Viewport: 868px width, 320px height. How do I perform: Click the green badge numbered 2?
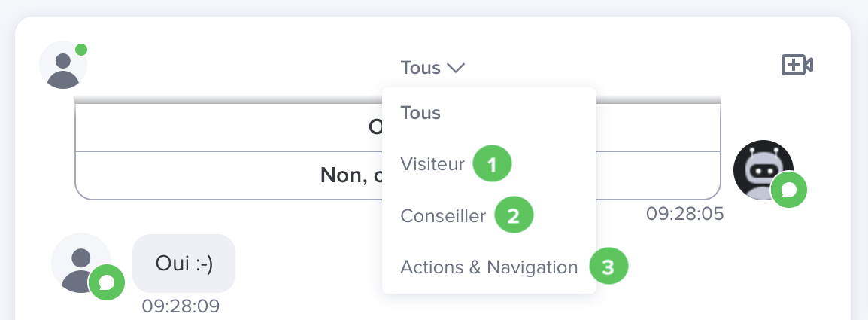(514, 216)
